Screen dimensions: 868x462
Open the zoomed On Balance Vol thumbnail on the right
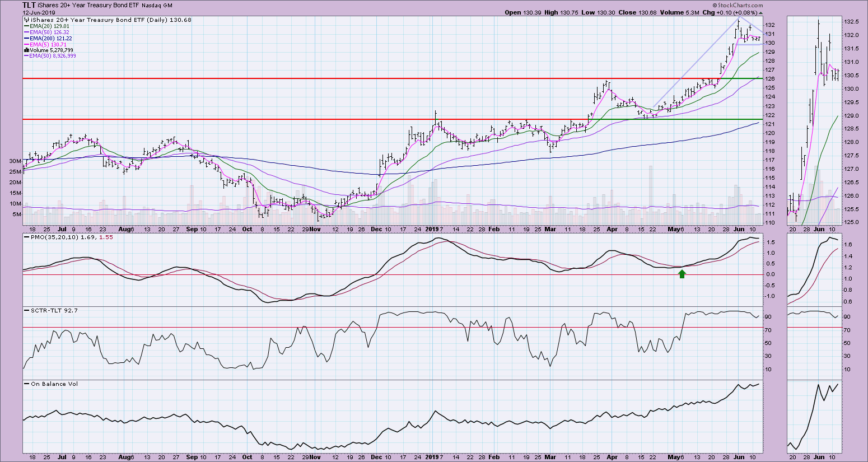[x=813, y=416]
